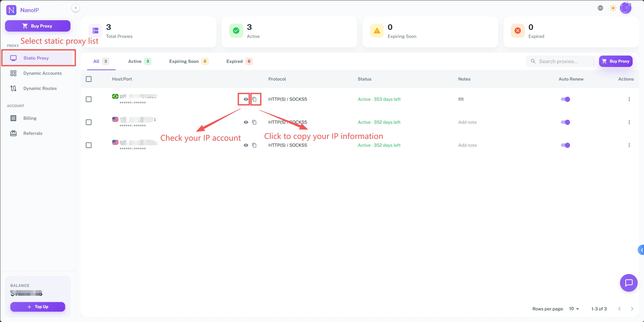Tick the checkbox of the third proxy row
Viewport: 644px width, 322px height.
(89, 145)
